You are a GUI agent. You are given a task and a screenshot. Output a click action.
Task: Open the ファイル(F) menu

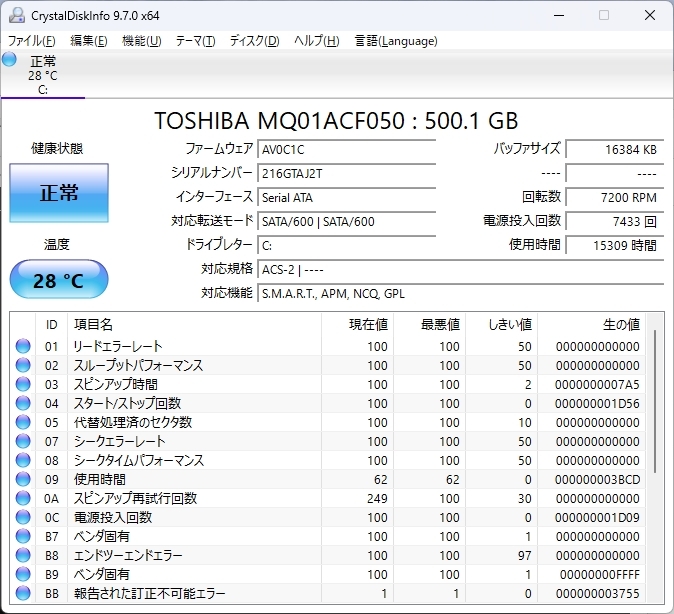pos(32,41)
